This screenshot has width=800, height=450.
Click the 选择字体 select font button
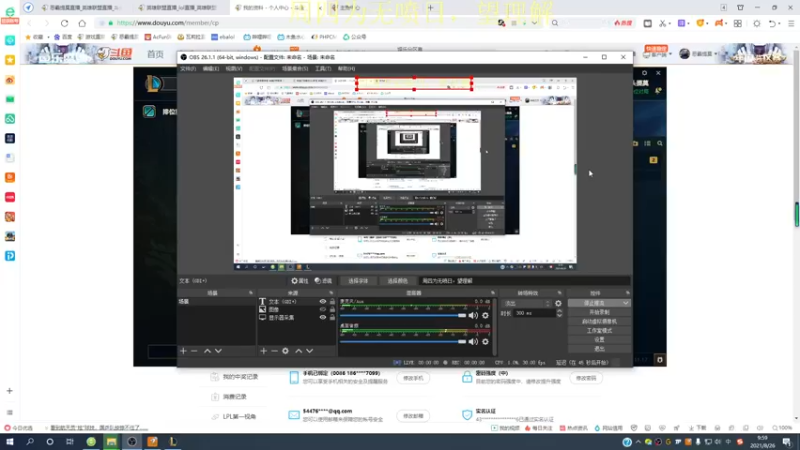(358, 281)
